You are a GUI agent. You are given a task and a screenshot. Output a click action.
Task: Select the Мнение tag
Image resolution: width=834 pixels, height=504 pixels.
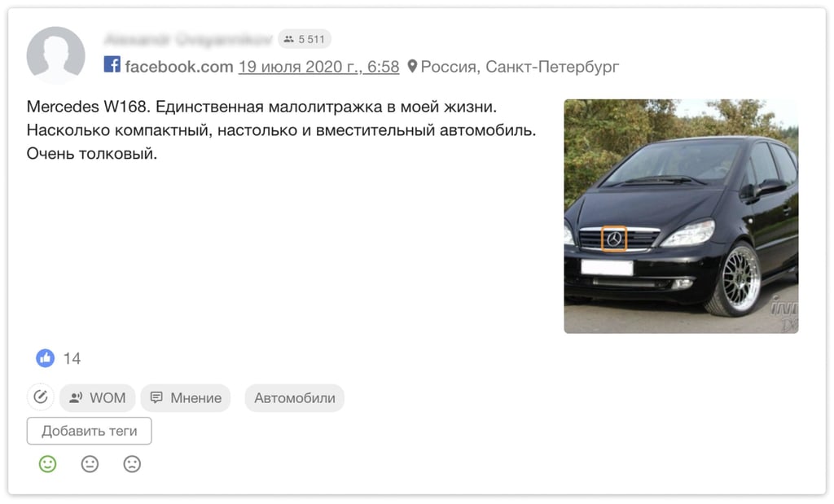(186, 397)
